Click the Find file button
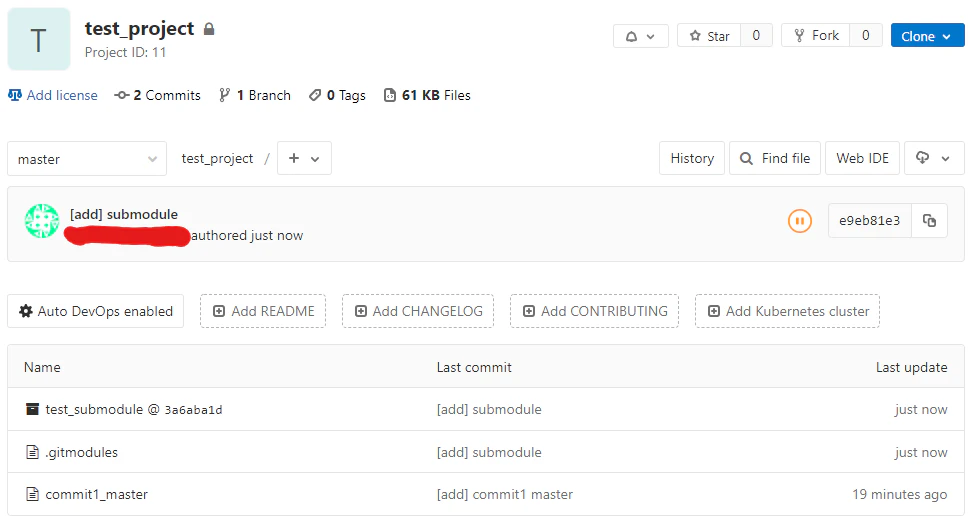The width and height of the screenshot is (979, 532). click(x=775, y=159)
